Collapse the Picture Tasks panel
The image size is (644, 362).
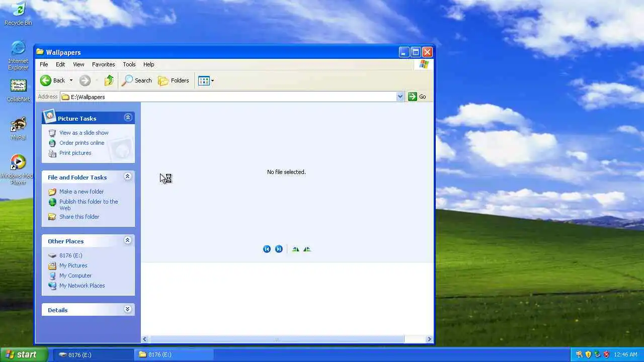click(128, 118)
